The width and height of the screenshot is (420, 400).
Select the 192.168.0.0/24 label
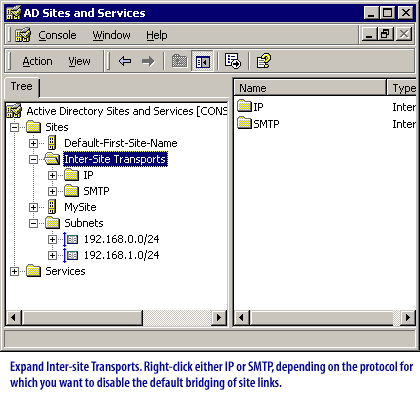point(121,239)
